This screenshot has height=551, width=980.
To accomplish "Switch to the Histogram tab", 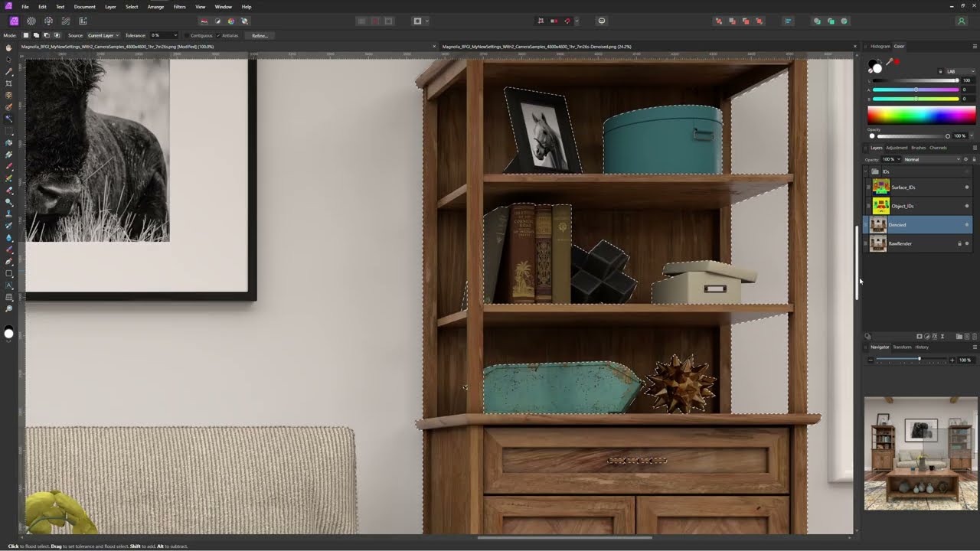I will pos(880,47).
